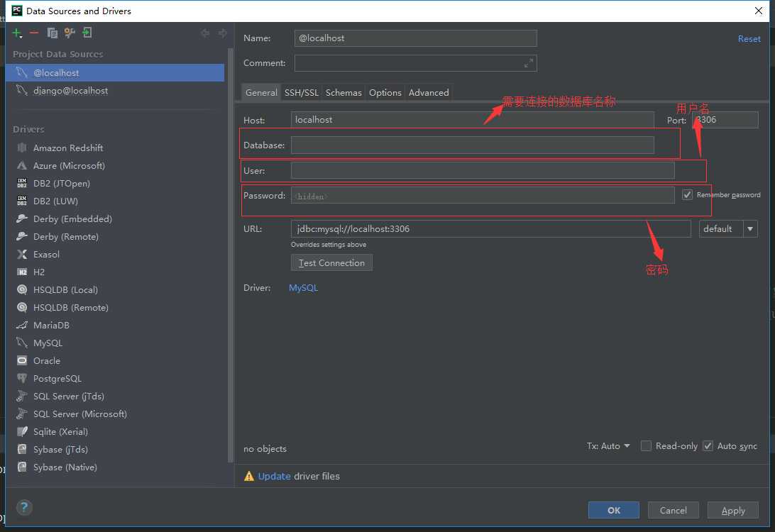
Task: Remove the selected data source with the minus icon
Action: coord(34,33)
